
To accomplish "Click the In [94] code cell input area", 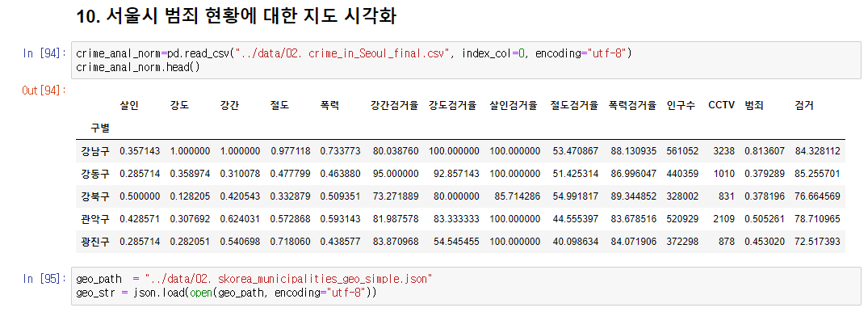I will 466,61.
